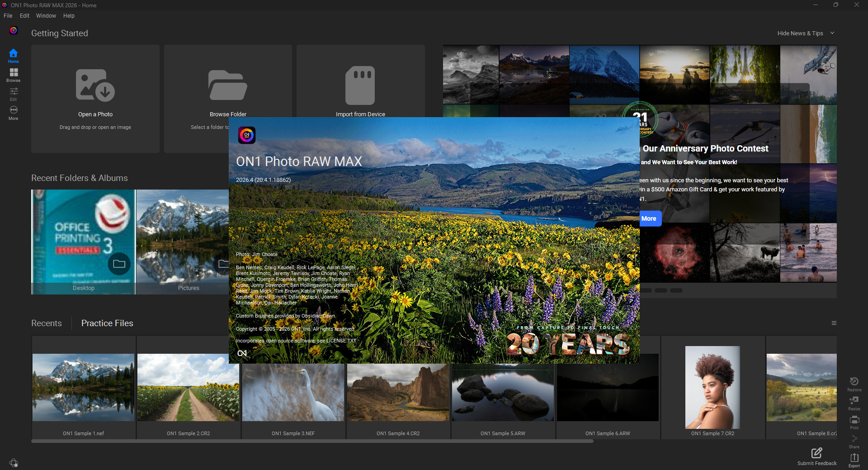This screenshot has width=868, height=470.
Task: Select the Practice Files tab
Action: (x=107, y=323)
